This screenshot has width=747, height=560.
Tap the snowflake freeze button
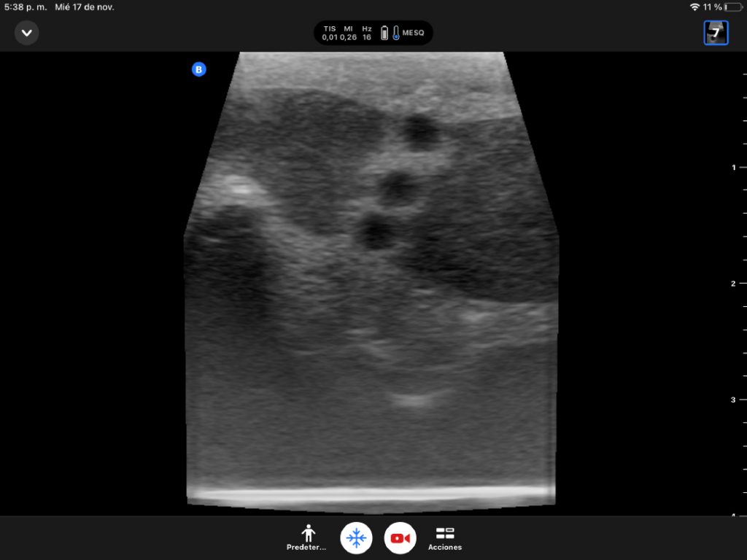coord(356,538)
